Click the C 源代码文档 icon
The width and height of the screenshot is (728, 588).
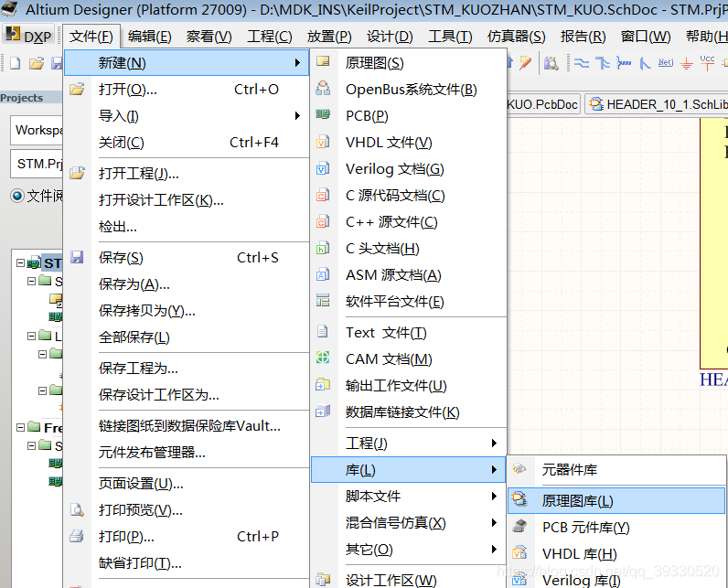coord(323,195)
